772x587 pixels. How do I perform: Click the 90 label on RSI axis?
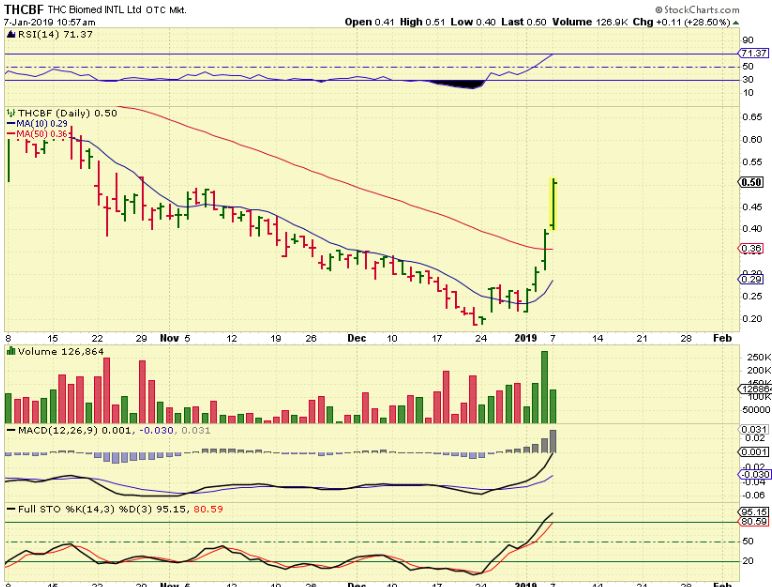click(x=748, y=40)
